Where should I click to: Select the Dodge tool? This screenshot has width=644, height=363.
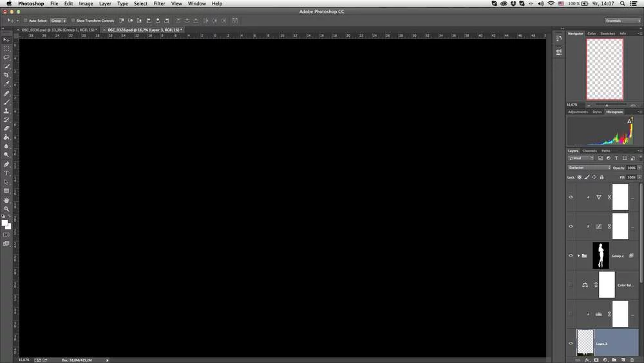click(x=6, y=155)
